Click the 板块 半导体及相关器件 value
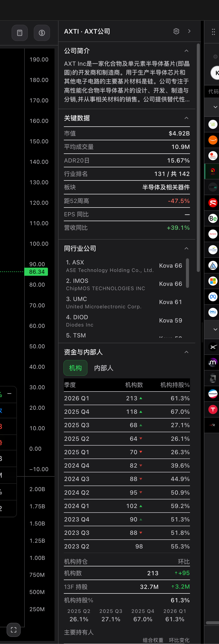Viewport: 219px width, 644px height. point(166,187)
